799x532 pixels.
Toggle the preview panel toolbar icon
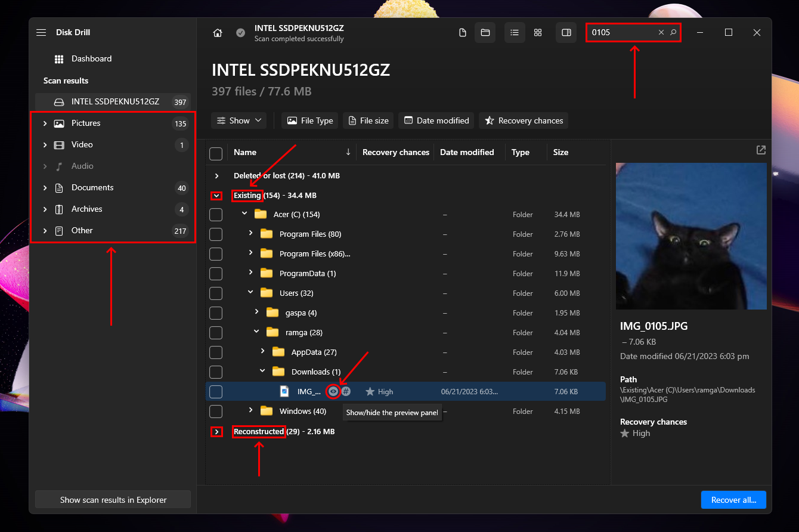pos(566,33)
